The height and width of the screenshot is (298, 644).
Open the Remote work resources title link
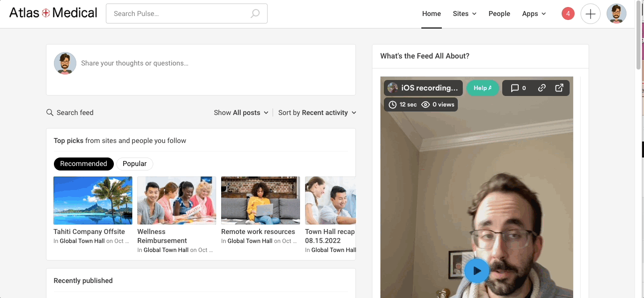[258, 231]
